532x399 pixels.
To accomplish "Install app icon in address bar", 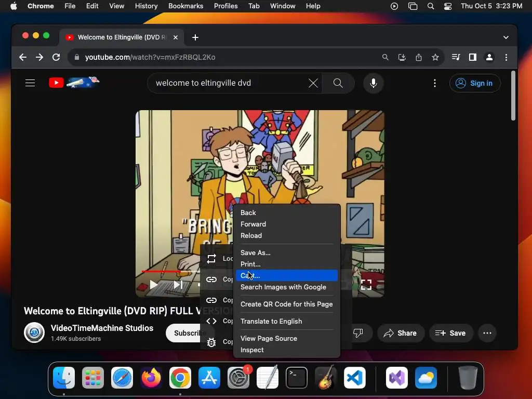I will [402, 57].
